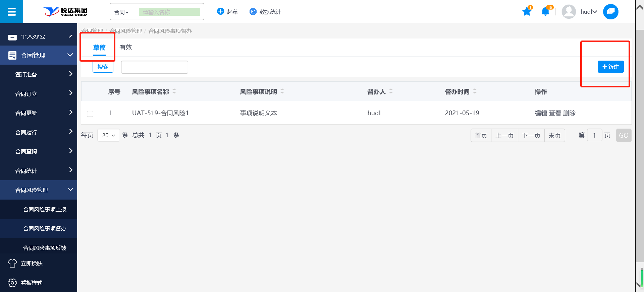
Task: Click the 立即换肤 shirt icon
Action: tap(12, 263)
